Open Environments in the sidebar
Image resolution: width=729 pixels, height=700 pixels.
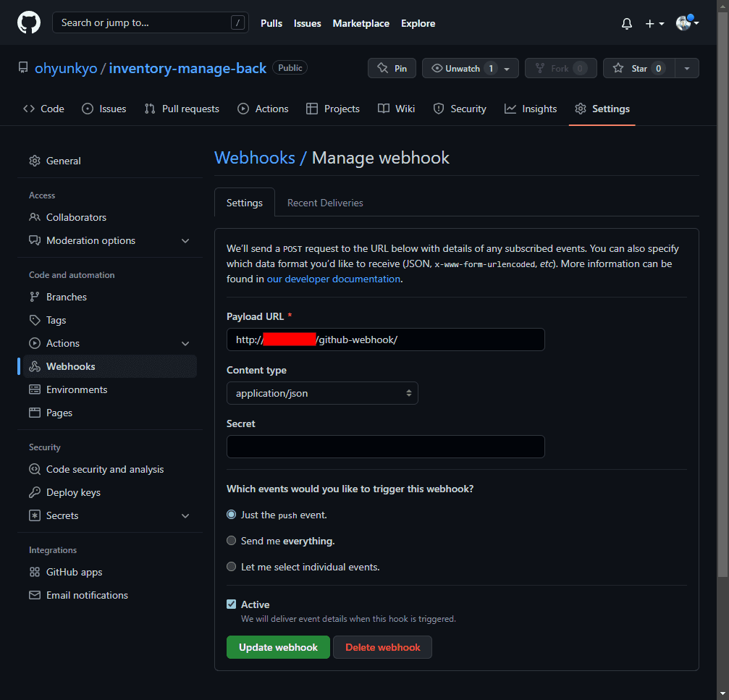[x=110, y=389]
